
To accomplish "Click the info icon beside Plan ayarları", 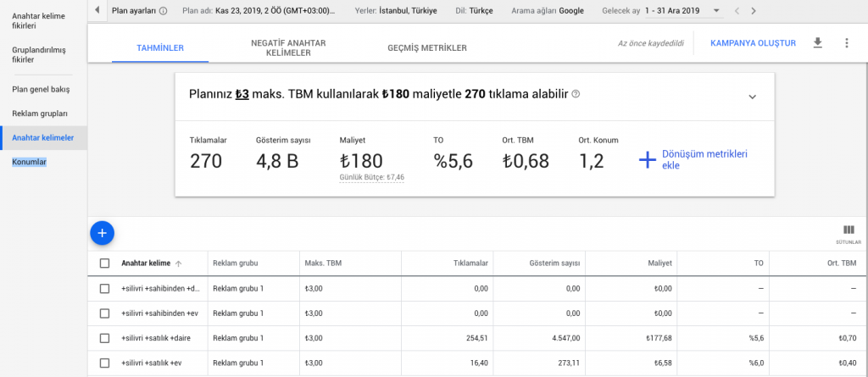I will tap(163, 11).
